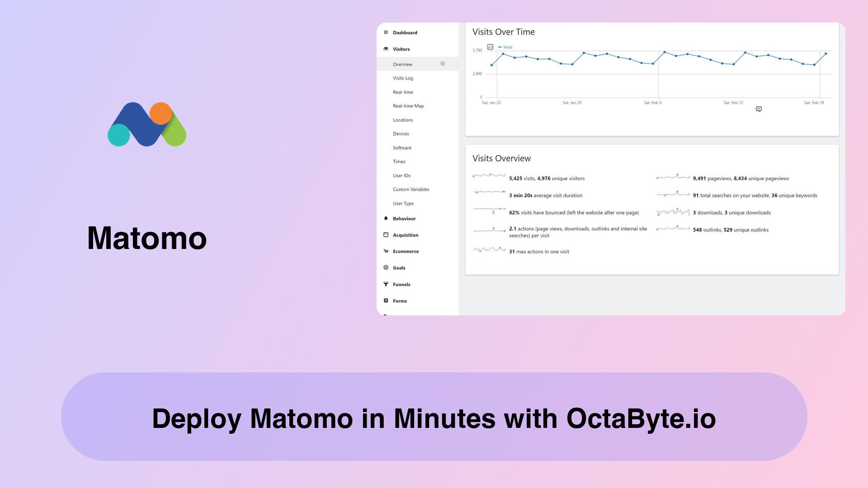Expand the Acquisition menu section
The width and height of the screenshot is (868, 488).
pos(406,235)
